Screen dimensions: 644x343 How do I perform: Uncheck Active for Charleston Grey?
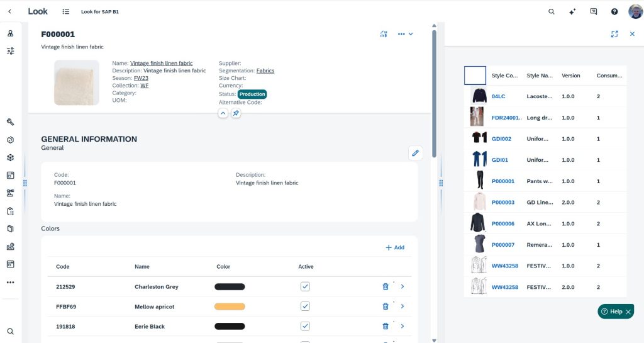pyautogui.click(x=305, y=286)
